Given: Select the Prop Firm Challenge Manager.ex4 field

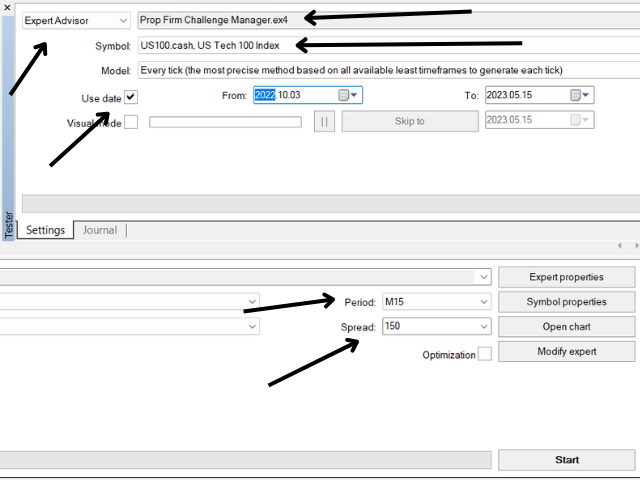Looking at the screenshot, I should click(x=389, y=20).
